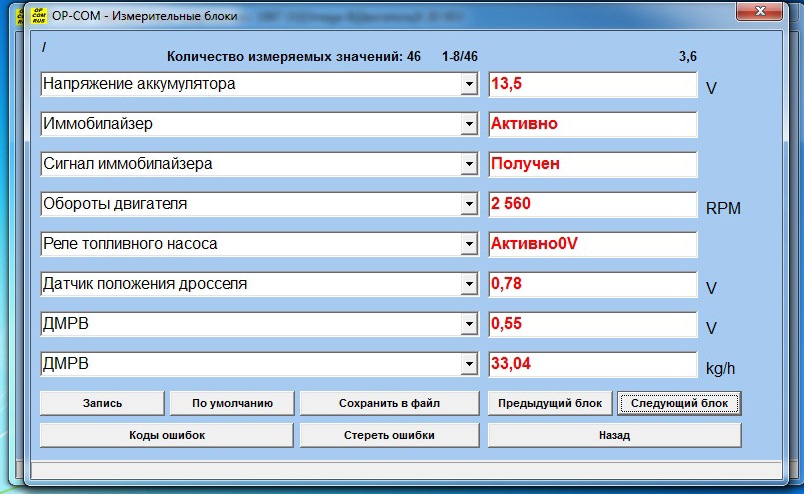This screenshot has height=494, width=804.
Task: Open Коды ошибок
Action: [167, 435]
